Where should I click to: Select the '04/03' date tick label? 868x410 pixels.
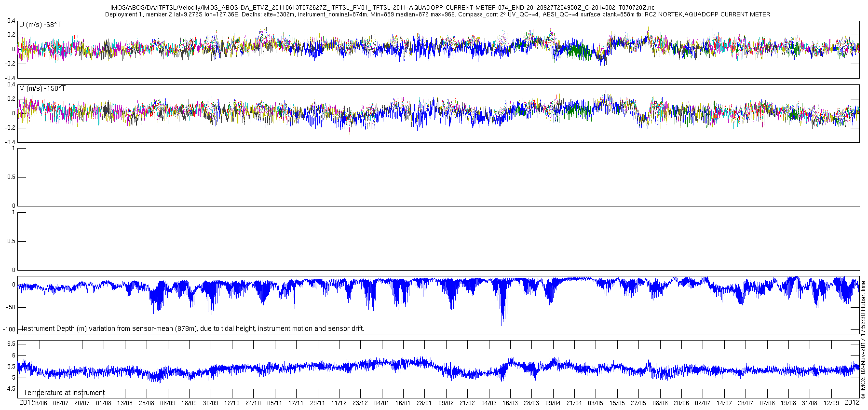click(x=489, y=403)
